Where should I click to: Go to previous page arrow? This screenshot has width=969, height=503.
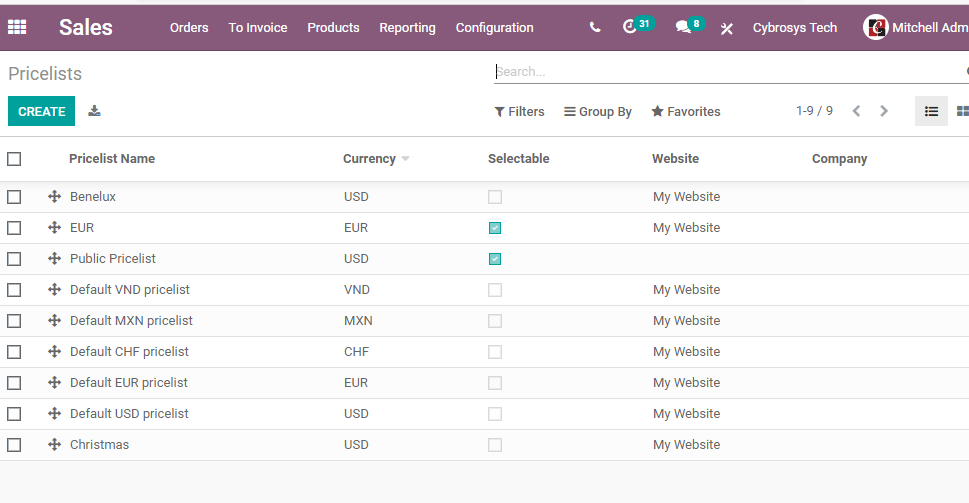[857, 111]
